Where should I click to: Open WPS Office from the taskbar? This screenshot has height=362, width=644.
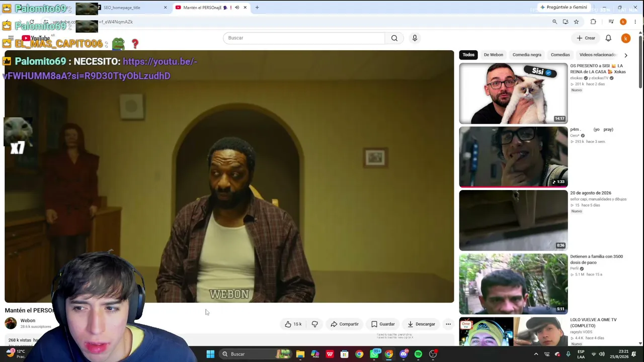(330, 354)
